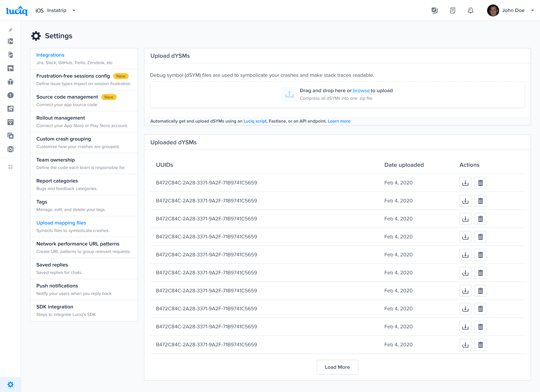The width and height of the screenshot is (540, 392).
Task: Click the browse link to upload
Action: point(361,91)
